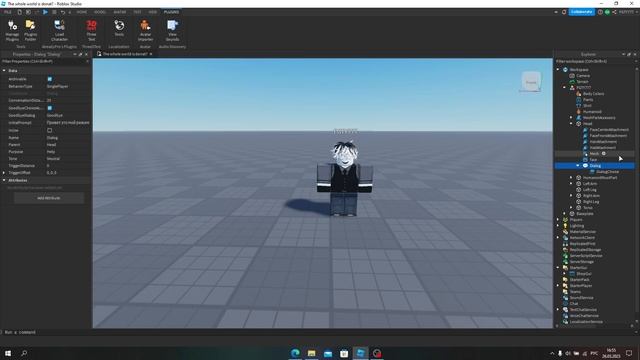This screenshot has height=360, width=640.
Task: Open the Tone property dropdown
Action: (x=68, y=158)
